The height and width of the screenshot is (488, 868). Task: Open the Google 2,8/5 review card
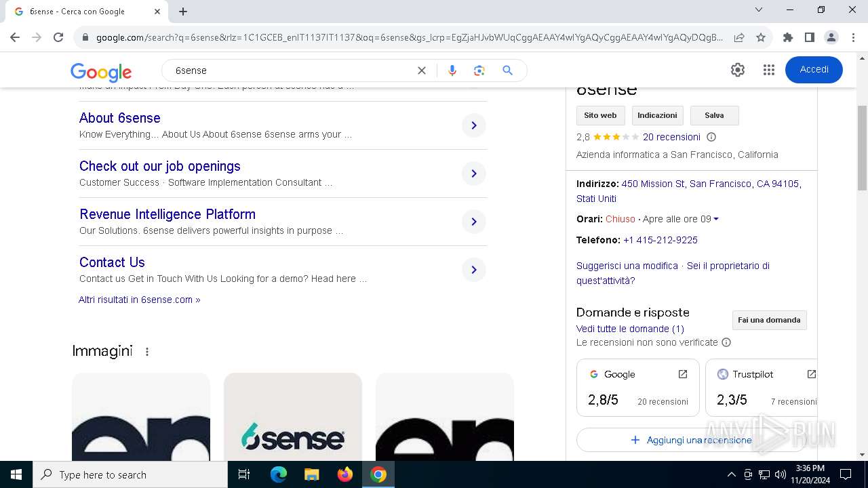click(x=638, y=388)
